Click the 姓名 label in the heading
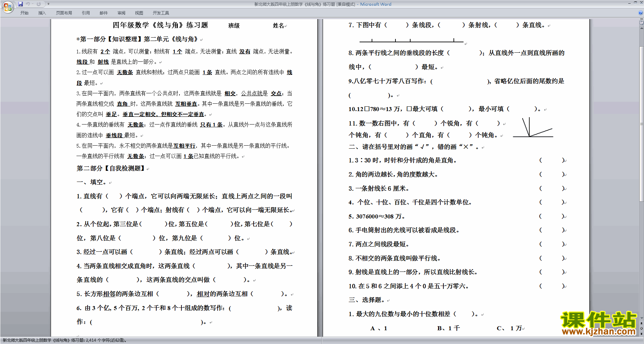The height and width of the screenshot is (344, 644). pos(278,26)
